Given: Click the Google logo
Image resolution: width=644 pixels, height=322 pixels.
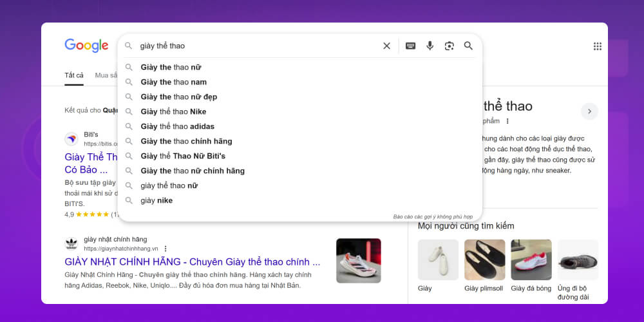Looking at the screenshot, I should (86, 45).
